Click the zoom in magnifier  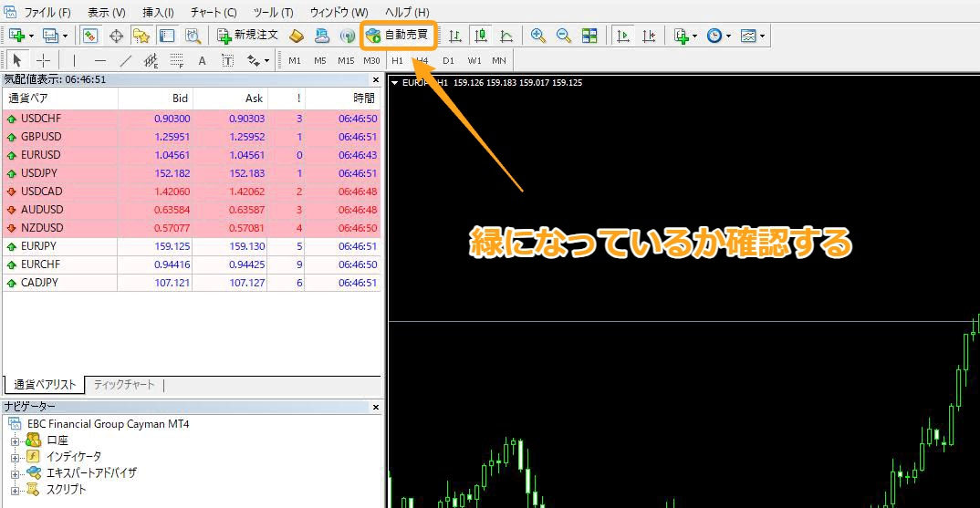tap(537, 36)
